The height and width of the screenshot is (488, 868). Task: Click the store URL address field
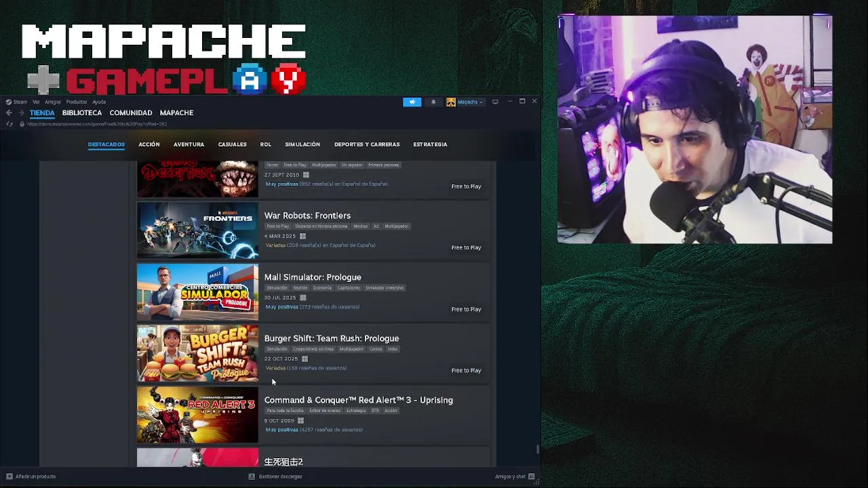[97, 124]
